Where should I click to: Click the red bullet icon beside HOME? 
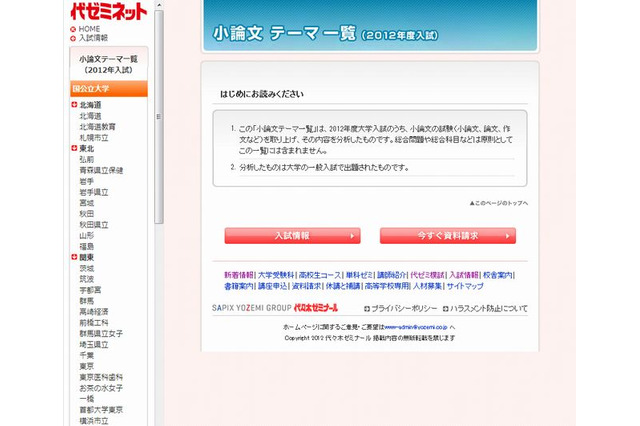tap(73, 29)
